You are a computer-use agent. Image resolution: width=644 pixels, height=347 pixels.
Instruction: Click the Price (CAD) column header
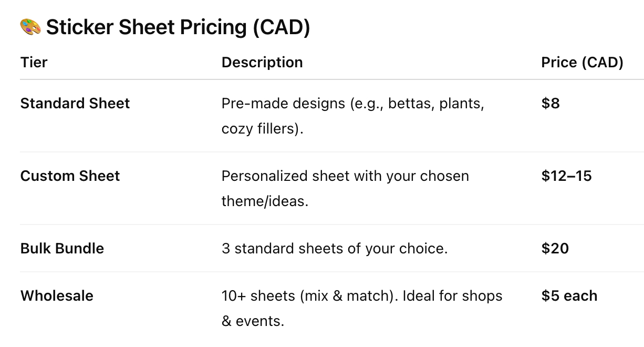pos(582,63)
